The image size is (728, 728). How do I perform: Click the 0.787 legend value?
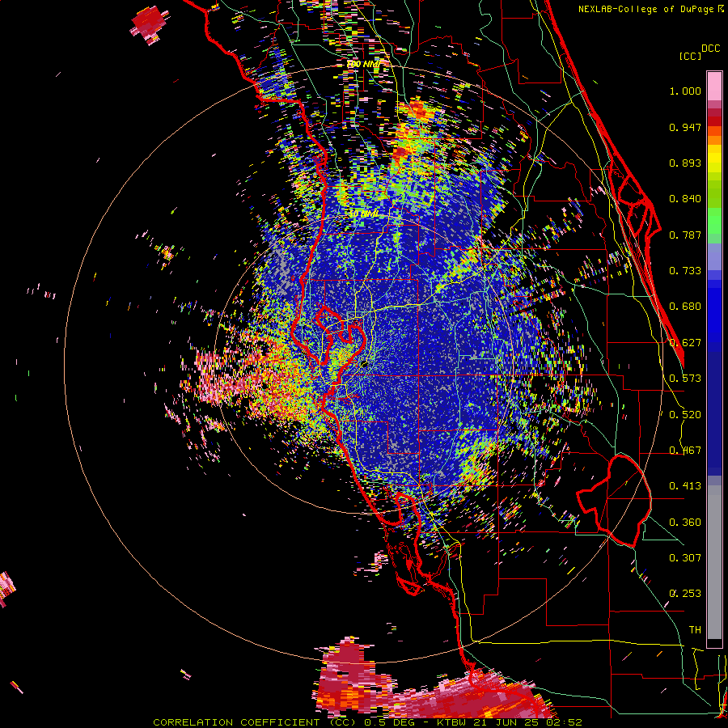[x=685, y=235]
